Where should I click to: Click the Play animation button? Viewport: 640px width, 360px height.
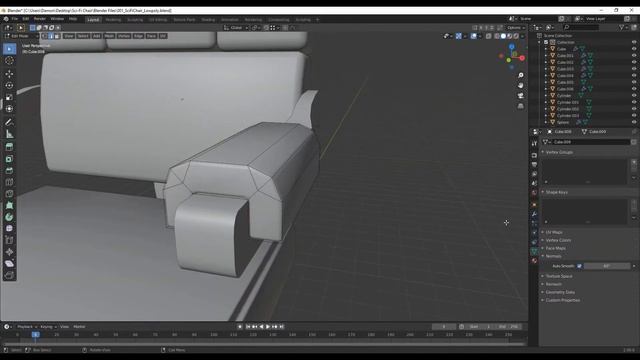[x=268, y=327]
